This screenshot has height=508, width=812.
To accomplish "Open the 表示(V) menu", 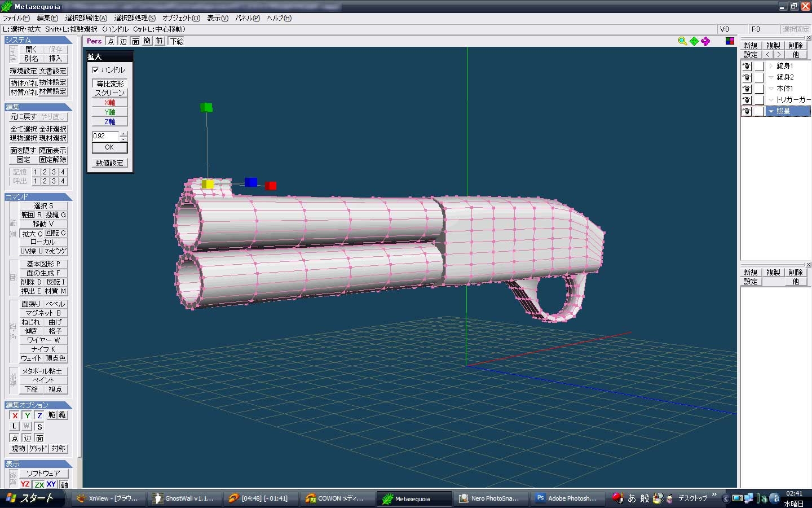I will (218, 18).
